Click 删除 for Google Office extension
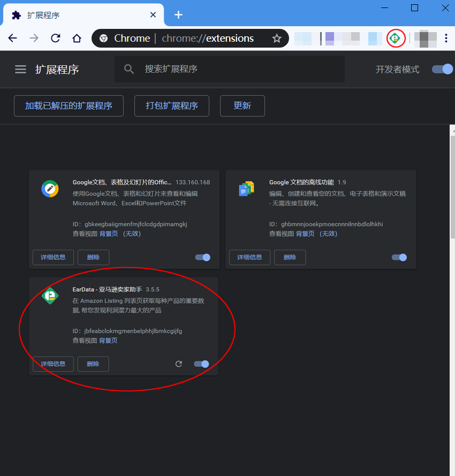This screenshot has width=455, height=476. pos(93,257)
